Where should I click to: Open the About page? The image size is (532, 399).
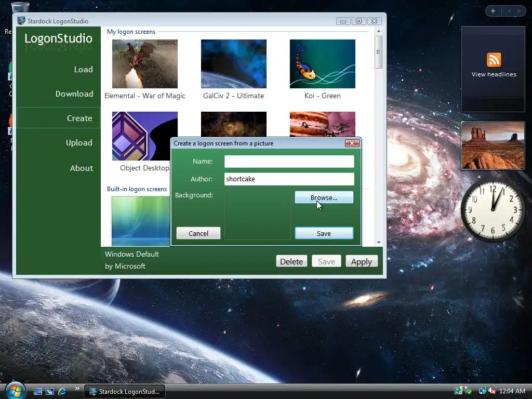pos(82,168)
